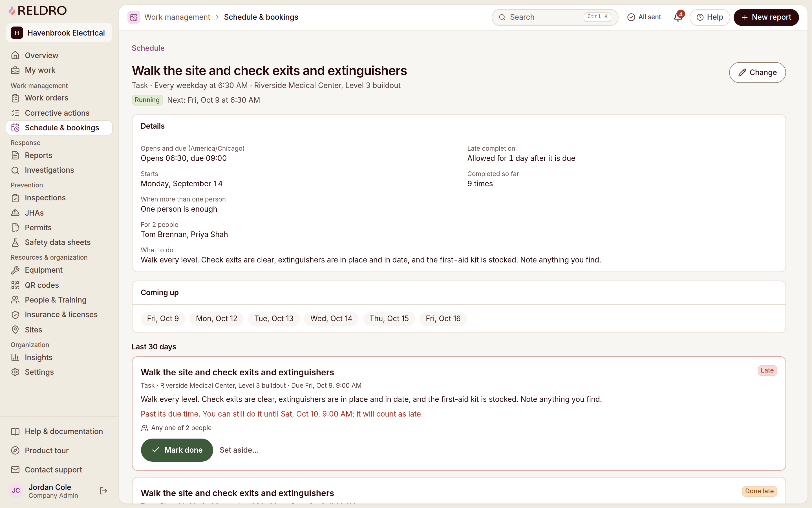Select the Fri, Oct 16 date chip
This screenshot has height=508, width=812.
pyautogui.click(x=443, y=319)
